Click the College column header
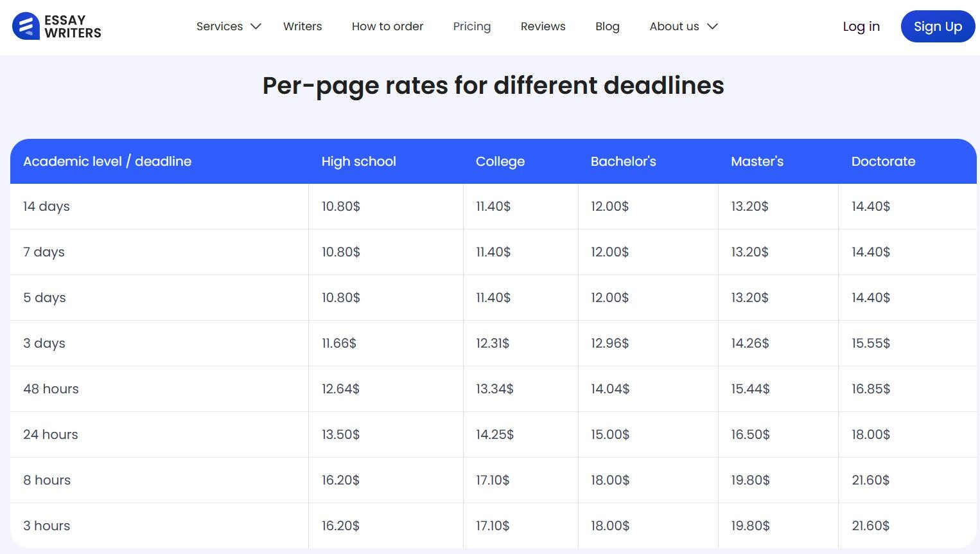The image size is (980, 554). (x=500, y=161)
